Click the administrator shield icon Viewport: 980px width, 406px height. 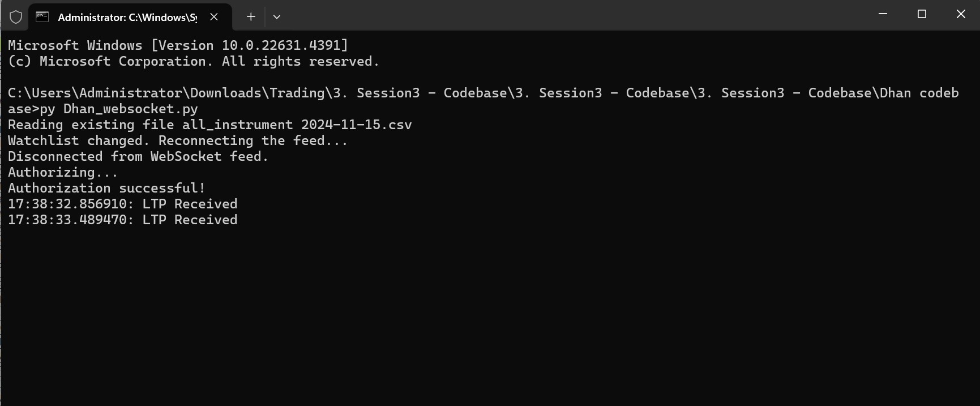(16, 17)
